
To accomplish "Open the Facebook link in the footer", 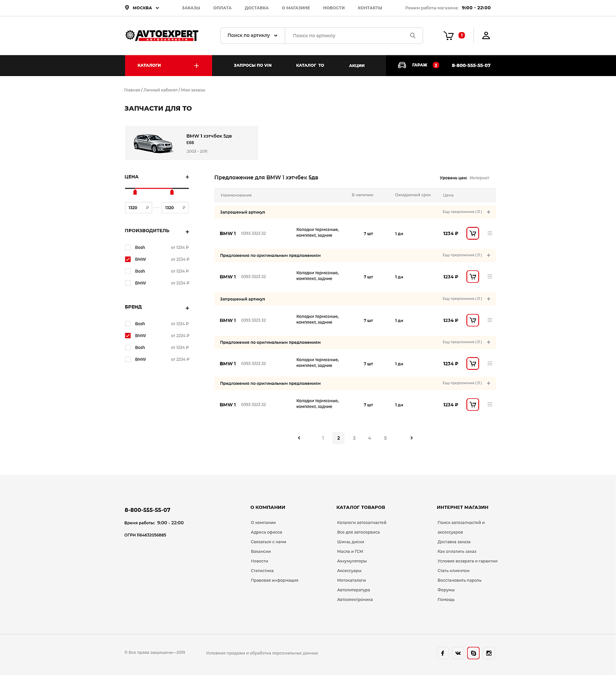I will tap(443, 653).
